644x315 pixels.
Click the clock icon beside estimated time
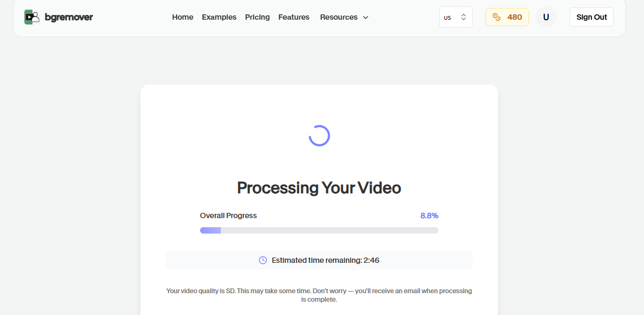262,260
